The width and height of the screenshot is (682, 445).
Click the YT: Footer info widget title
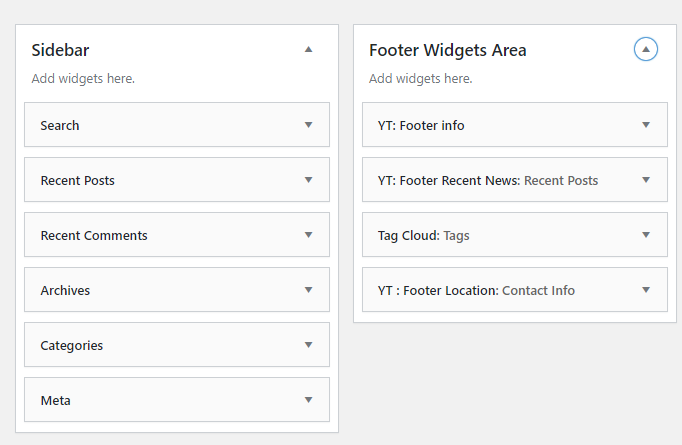(421, 125)
